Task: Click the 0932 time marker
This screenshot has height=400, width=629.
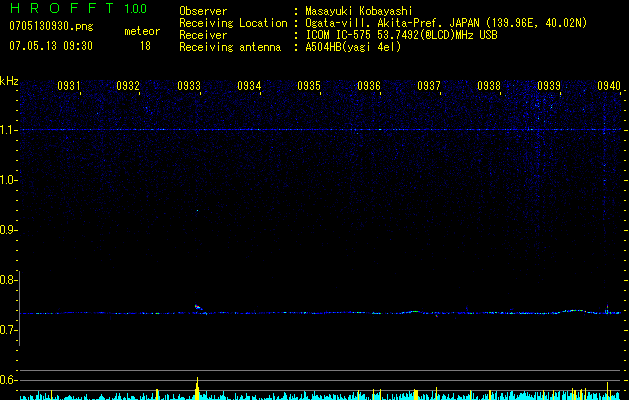Action: [128, 85]
